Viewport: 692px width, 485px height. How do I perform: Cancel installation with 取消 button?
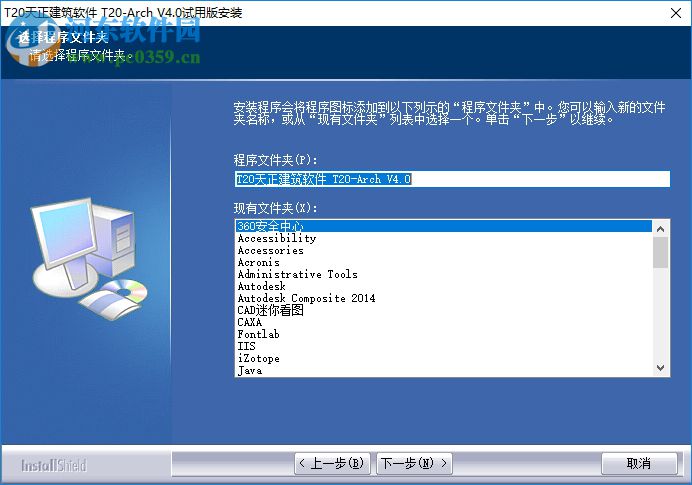click(639, 463)
